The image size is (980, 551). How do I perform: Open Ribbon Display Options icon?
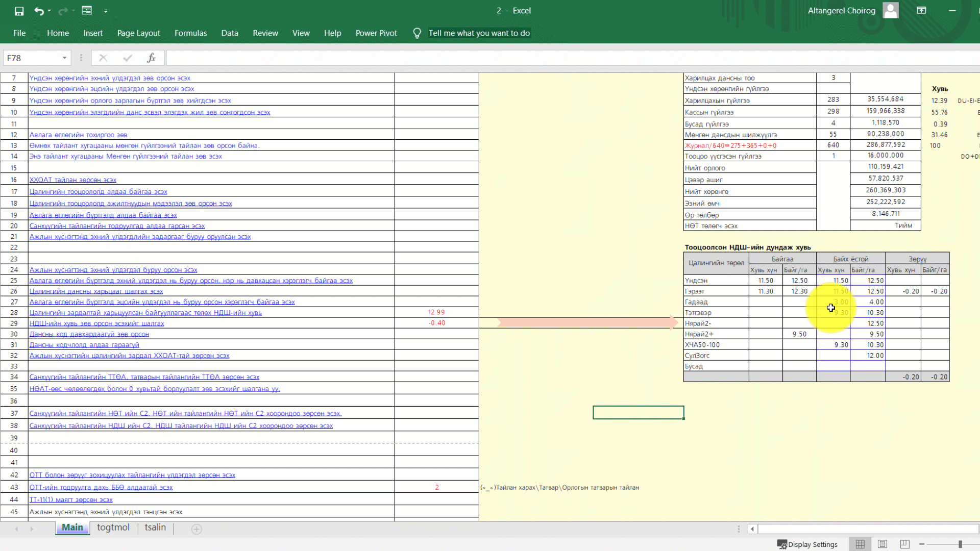(921, 11)
